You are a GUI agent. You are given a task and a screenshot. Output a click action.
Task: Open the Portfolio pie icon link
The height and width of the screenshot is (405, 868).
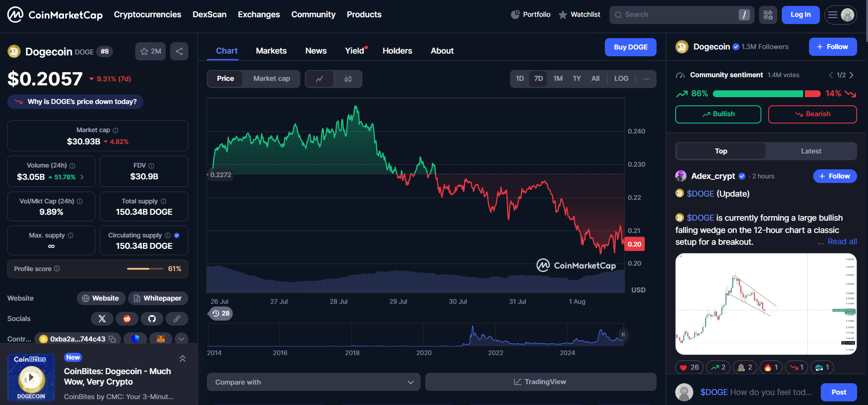tap(530, 15)
